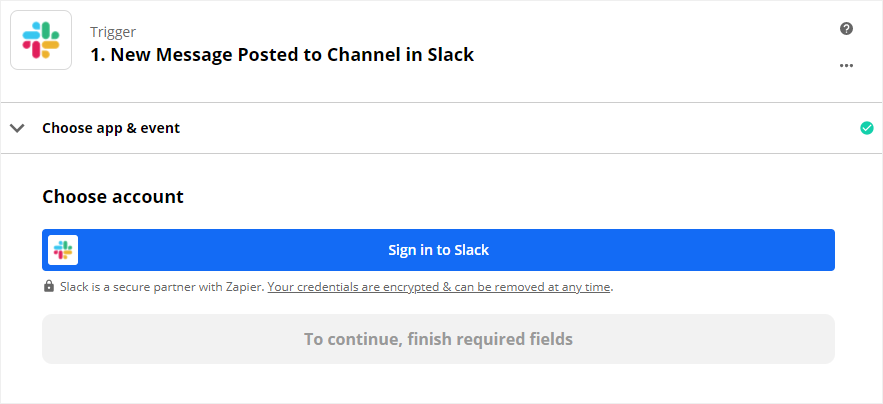
Task: Click the Choose account heading
Action: [x=113, y=197]
